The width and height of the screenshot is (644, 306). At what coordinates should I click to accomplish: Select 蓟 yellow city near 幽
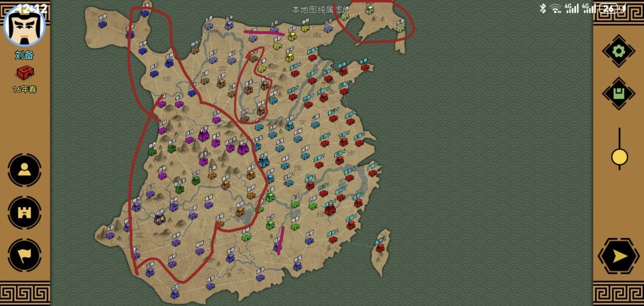(x=292, y=36)
